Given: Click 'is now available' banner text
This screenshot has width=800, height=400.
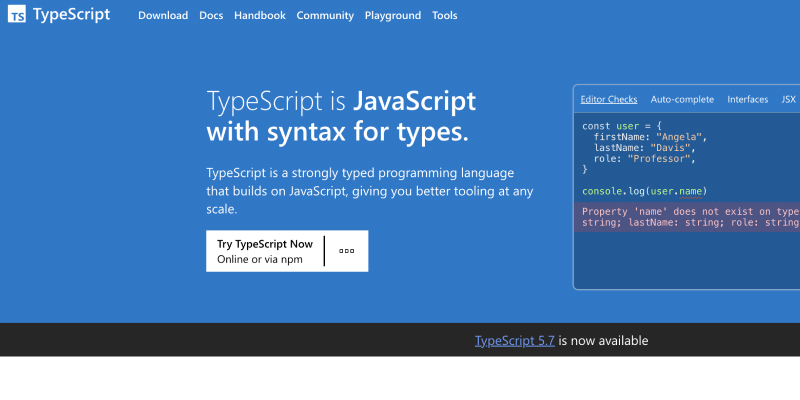Looking at the screenshot, I should click(x=603, y=340).
